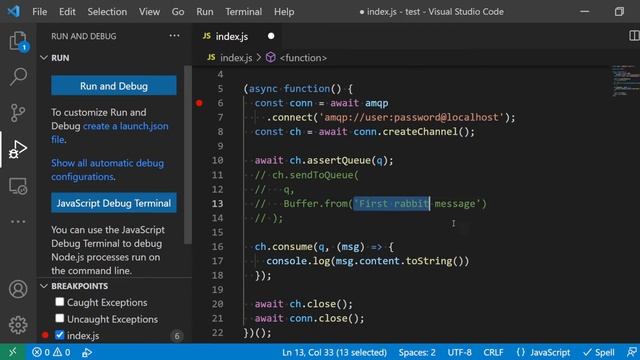Viewport: 640px width, 360px height.
Task: Click Spaces: 2 indentation setting
Action: (417, 352)
